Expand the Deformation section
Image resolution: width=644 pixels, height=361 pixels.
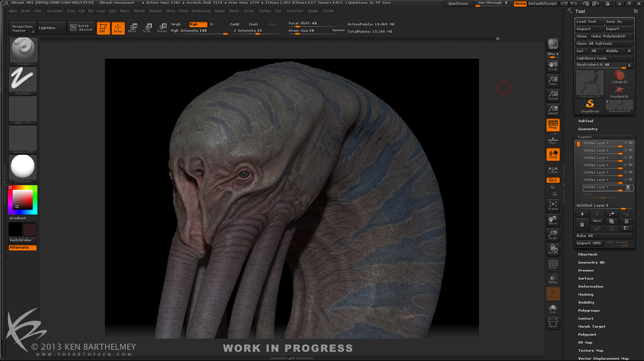click(x=591, y=286)
